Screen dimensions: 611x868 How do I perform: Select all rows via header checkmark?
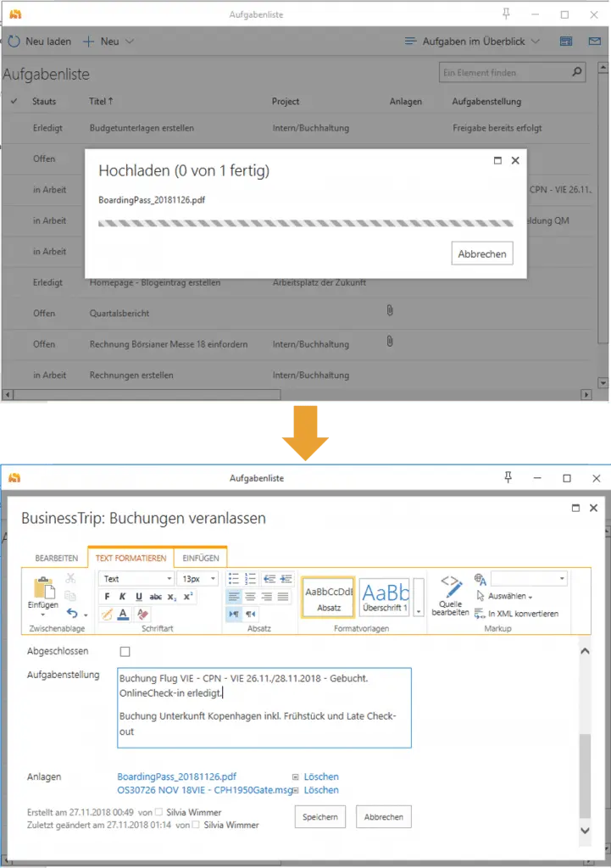(x=14, y=102)
